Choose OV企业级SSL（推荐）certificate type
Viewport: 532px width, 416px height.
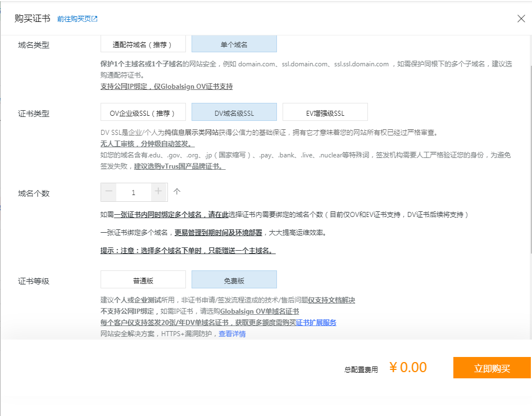[x=143, y=112]
